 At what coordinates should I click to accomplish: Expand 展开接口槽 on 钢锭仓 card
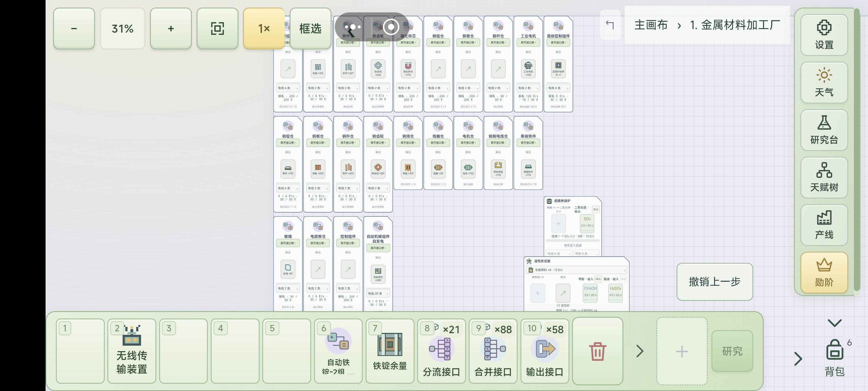438,43
